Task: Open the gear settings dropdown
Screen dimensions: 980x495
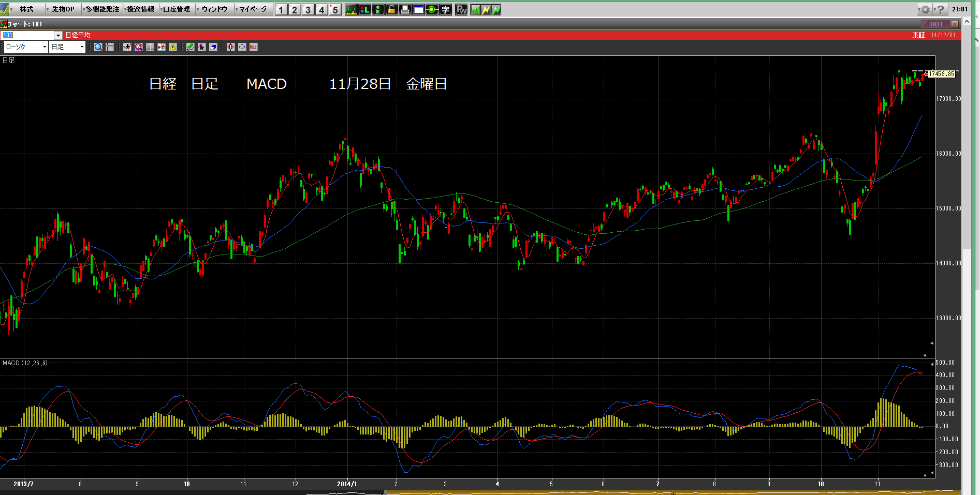Action: pos(925,9)
